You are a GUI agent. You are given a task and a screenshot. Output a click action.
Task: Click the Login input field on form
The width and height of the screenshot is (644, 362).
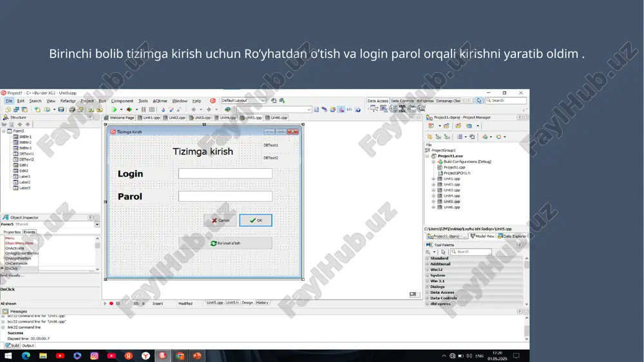click(225, 173)
